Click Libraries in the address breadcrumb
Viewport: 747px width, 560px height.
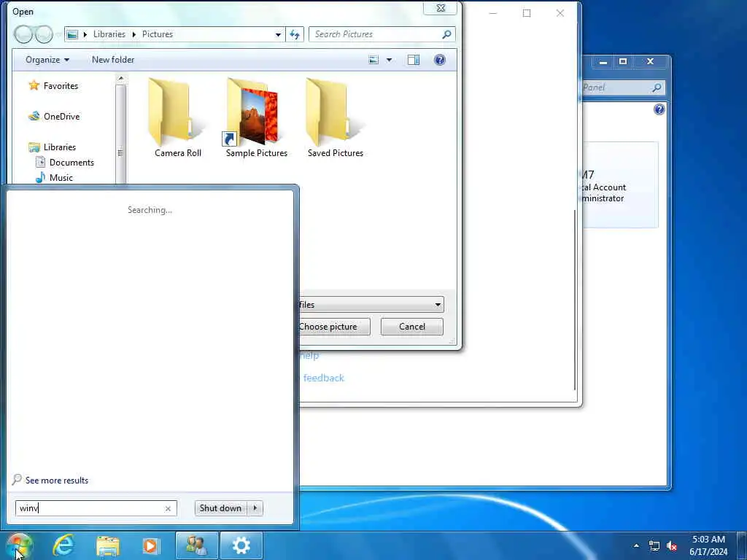tap(109, 34)
